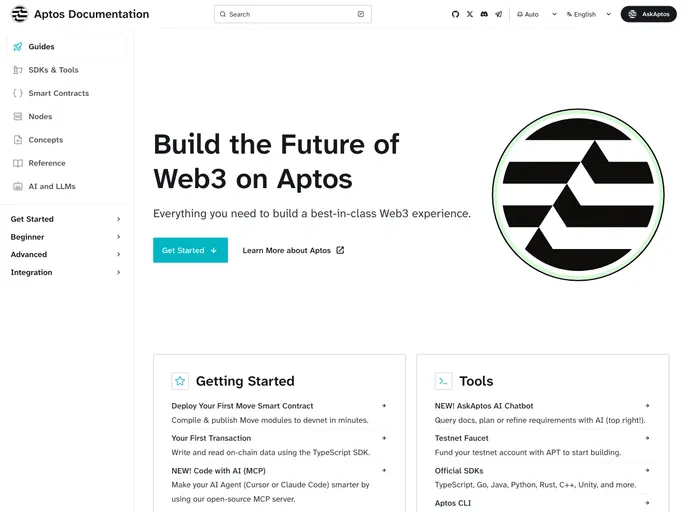
Task: Click the Tools terminal icon
Action: tap(444, 381)
